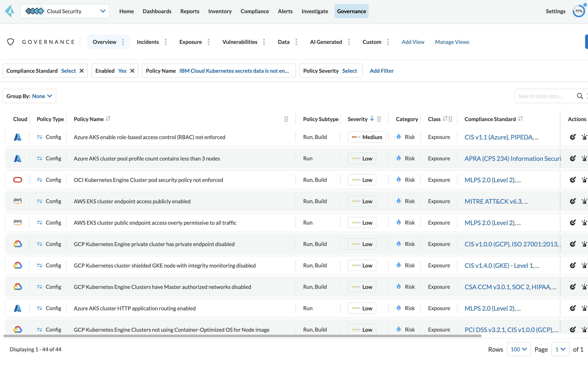The height and width of the screenshot is (367, 588).
Task: Click the Search table data input field
Action: pyautogui.click(x=544, y=96)
